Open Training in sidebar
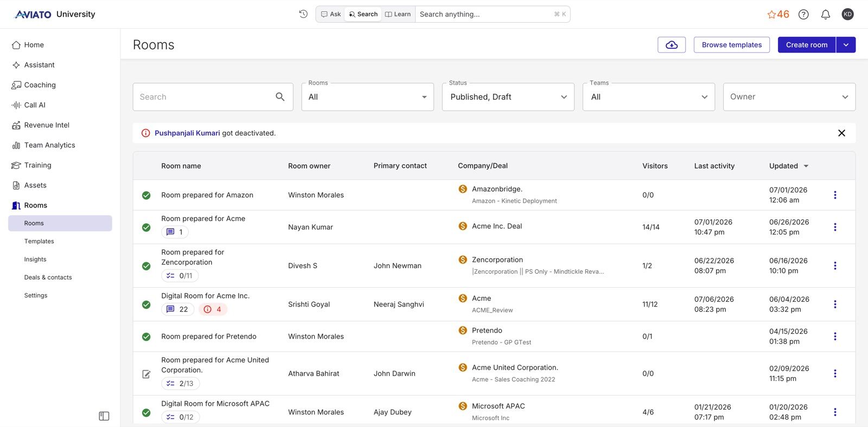Screen dimensions: 868x427 (x=37, y=165)
